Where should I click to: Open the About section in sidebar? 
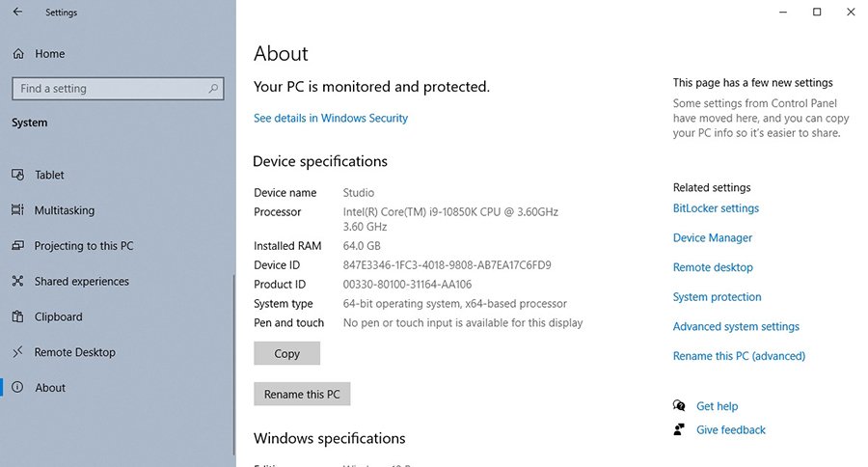pyautogui.click(x=50, y=388)
